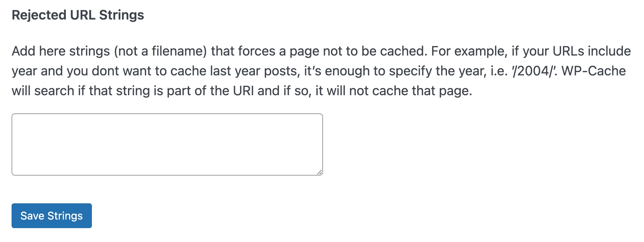The width and height of the screenshot is (644, 242).
Task: Click the word 'Strings' in the heading
Action: pos(121,15)
